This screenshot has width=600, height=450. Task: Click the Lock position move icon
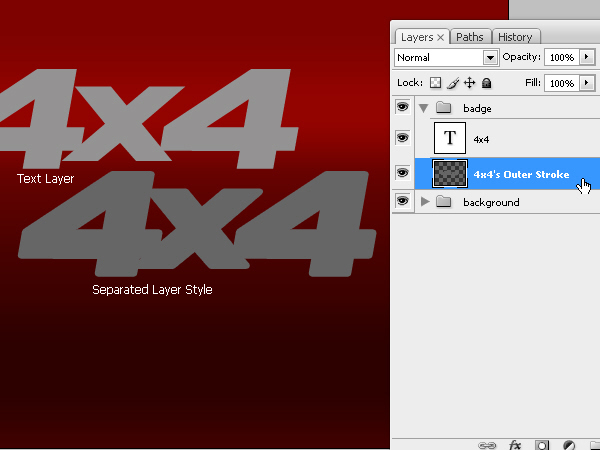[469, 83]
